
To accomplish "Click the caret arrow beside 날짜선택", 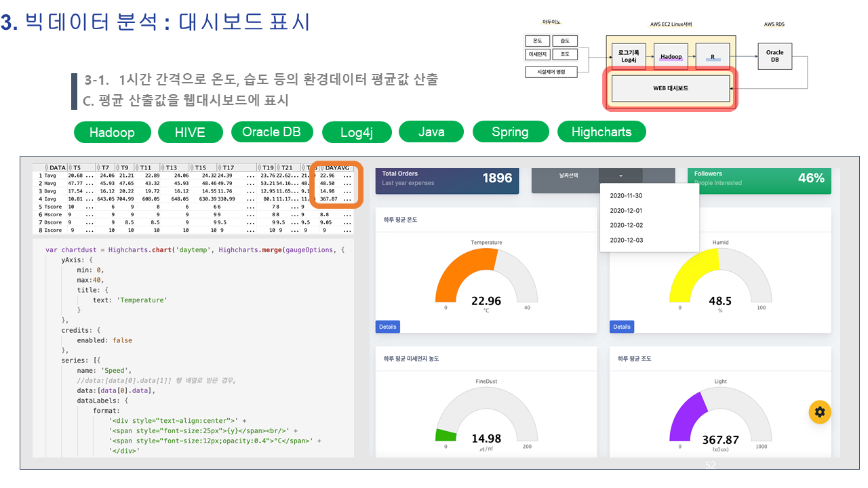I will click(620, 176).
